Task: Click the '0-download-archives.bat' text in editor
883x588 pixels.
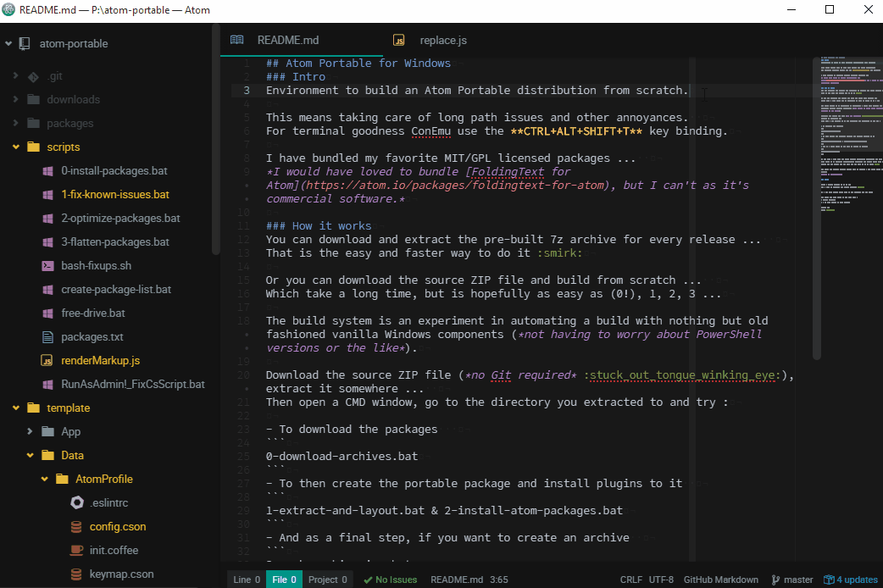Action: click(342, 456)
